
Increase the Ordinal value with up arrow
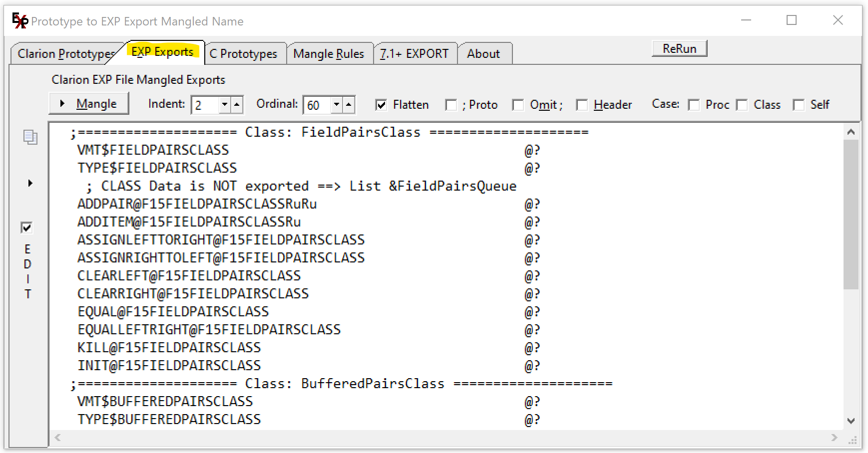(349, 104)
